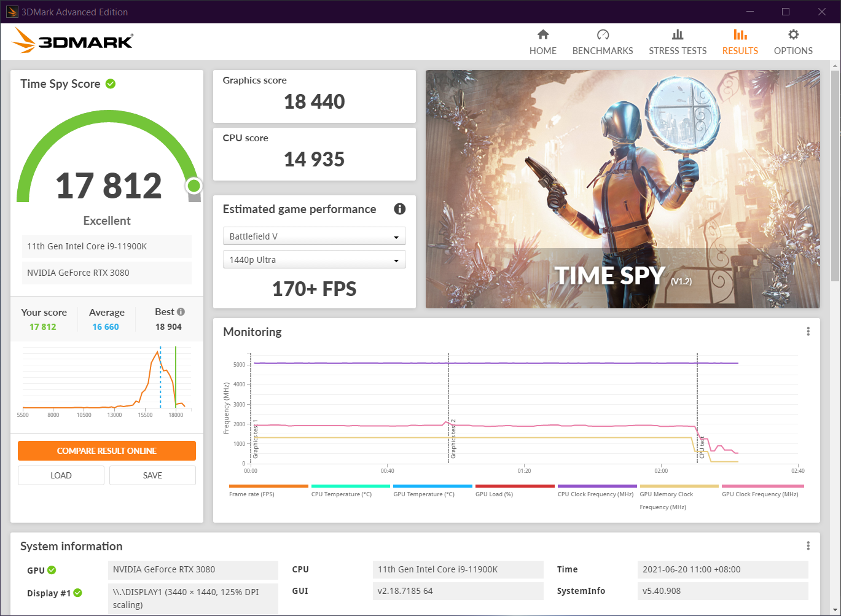
Task: Open the Battlefield V game dropdown
Action: click(x=314, y=236)
